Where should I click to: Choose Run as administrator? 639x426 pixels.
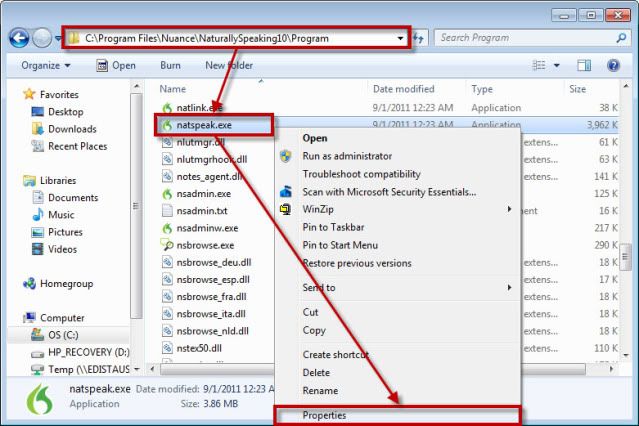click(x=347, y=156)
